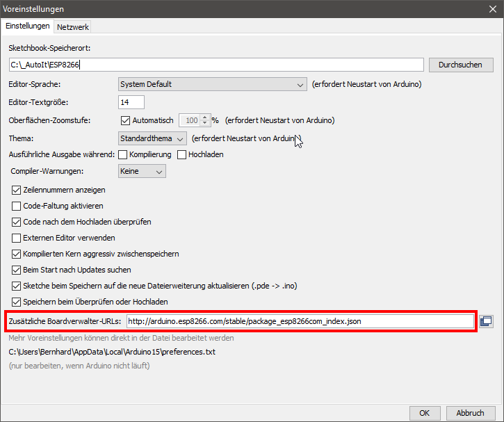Uncheck Zeilennummern anzeigen
504x422 pixels.
(17, 190)
